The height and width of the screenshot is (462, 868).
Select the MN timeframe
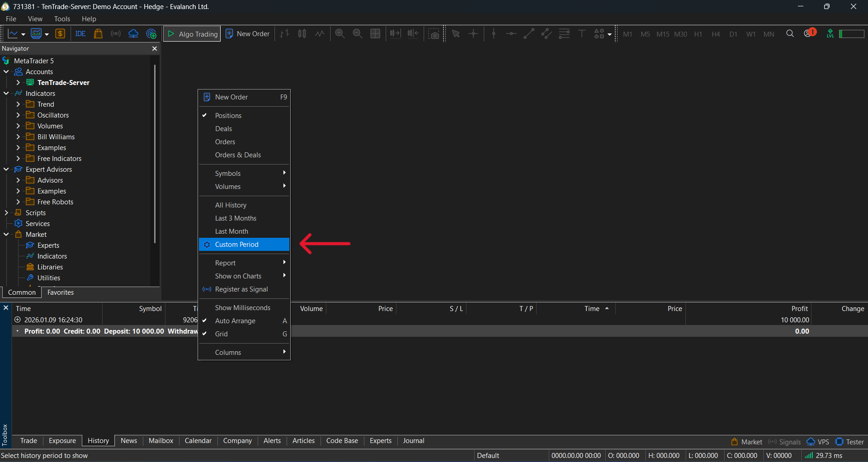click(x=769, y=34)
